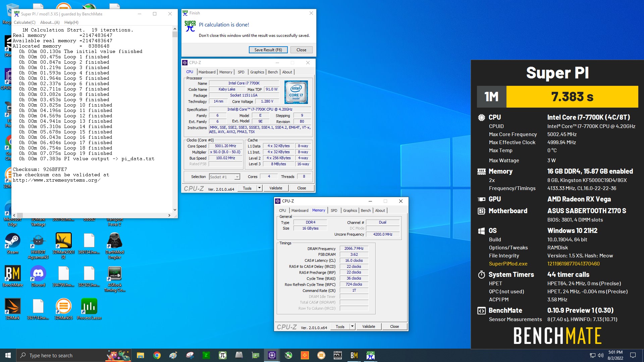The height and width of the screenshot is (362, 644).
Task: Open Calculate(C) menu in Super PI
Action: pyautogui.click(x=24, y=22)
